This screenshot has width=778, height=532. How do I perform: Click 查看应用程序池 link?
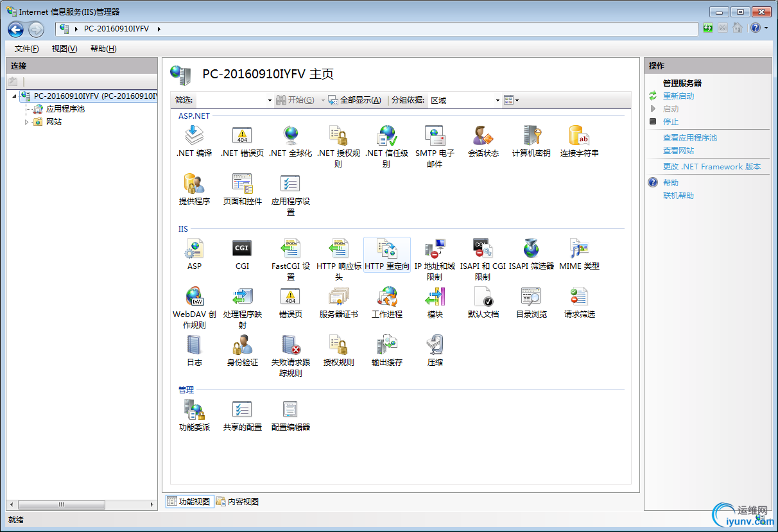(689, 137)
